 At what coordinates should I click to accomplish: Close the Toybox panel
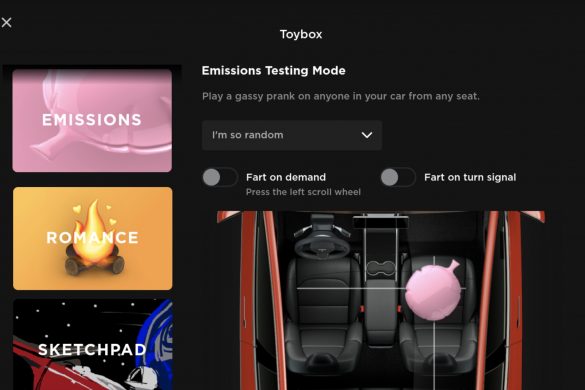6,22
